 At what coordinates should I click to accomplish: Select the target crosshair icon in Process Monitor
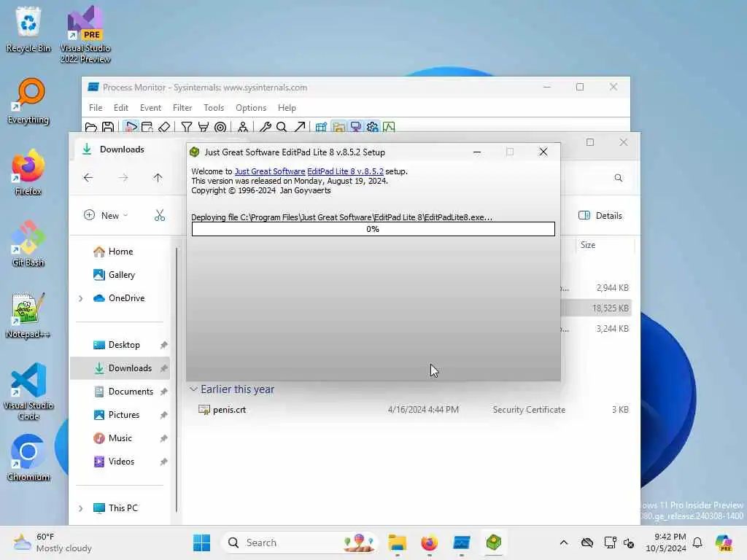tap(220, 127)
